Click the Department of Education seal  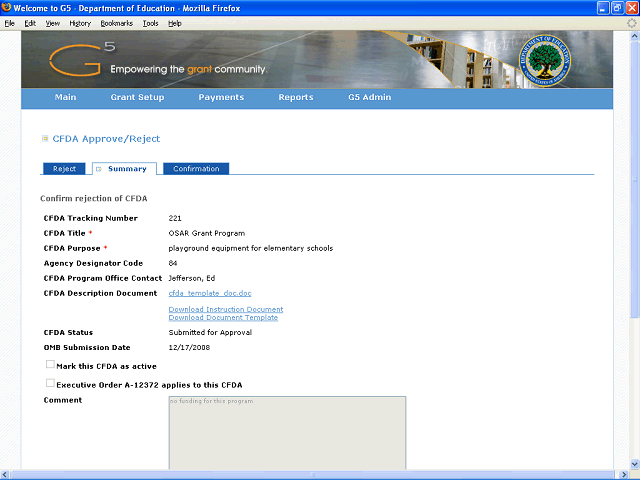pos(545,60)
